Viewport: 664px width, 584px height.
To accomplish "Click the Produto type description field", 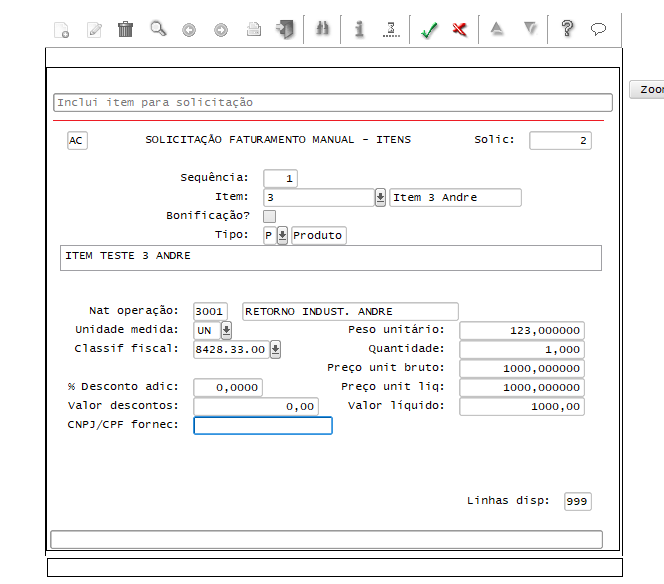I will (318, 235).
